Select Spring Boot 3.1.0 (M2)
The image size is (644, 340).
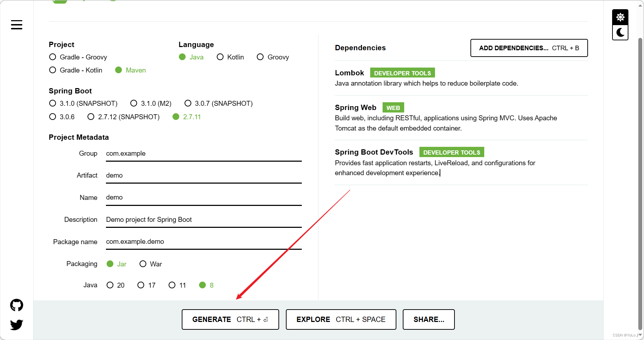click(151, 103)
